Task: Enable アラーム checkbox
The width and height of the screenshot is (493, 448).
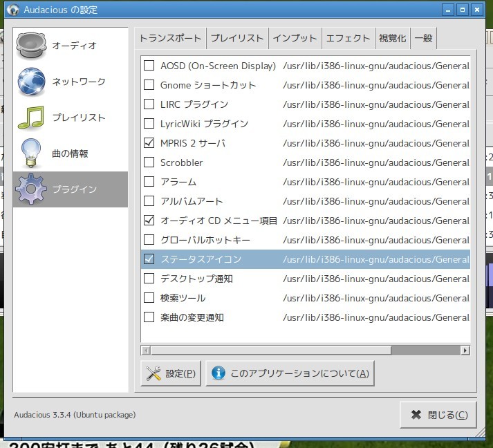Action: [x=149, y=182]
